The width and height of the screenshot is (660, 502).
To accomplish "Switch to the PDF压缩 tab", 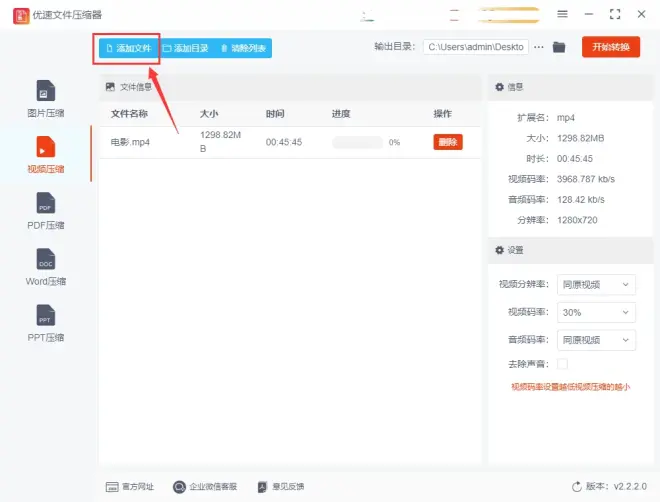I will [45, 211].
